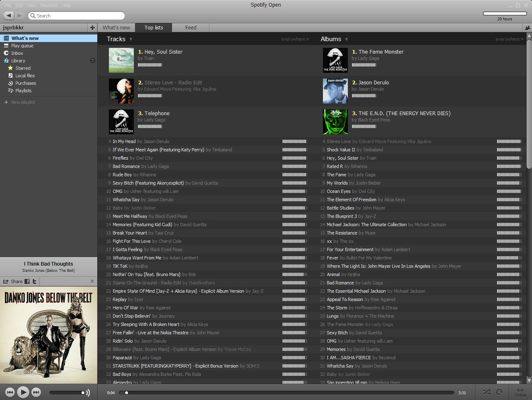Select album Shock Value II
This screenshot has width=532, height=400.
pos(341,150)
